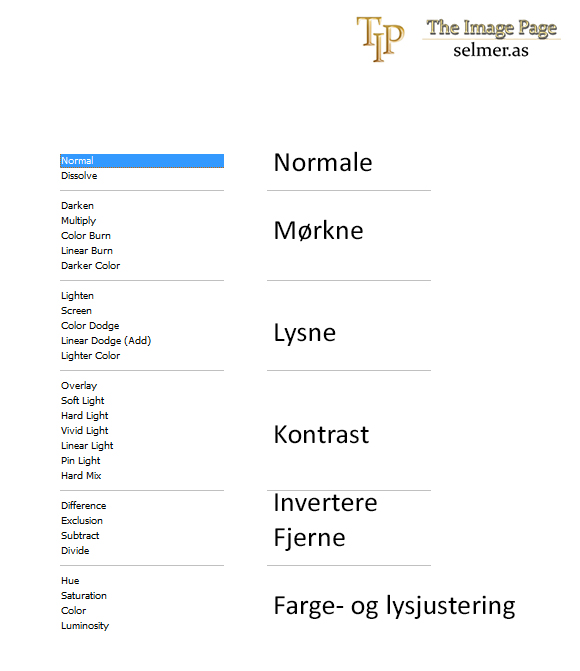This screenshot has width=580, height=671.
Task: Pick the Multiply blend mode
Action: click(78, 221)
